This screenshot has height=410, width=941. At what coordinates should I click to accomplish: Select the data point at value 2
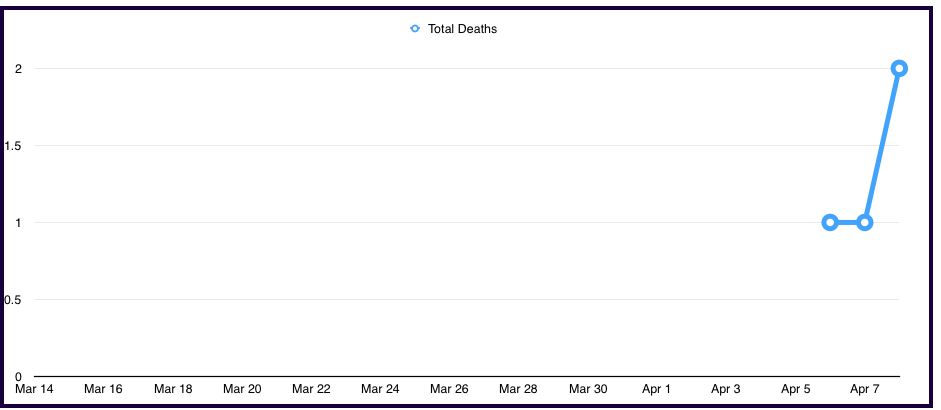[899, 68]
